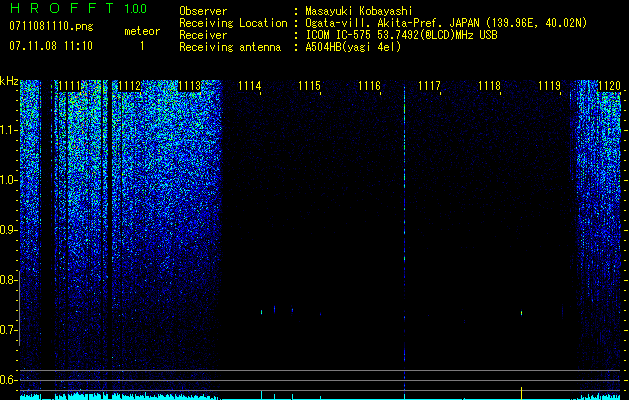The image size is (629, 400).
Task: Click the meteor label
Action: pos(142,31)
